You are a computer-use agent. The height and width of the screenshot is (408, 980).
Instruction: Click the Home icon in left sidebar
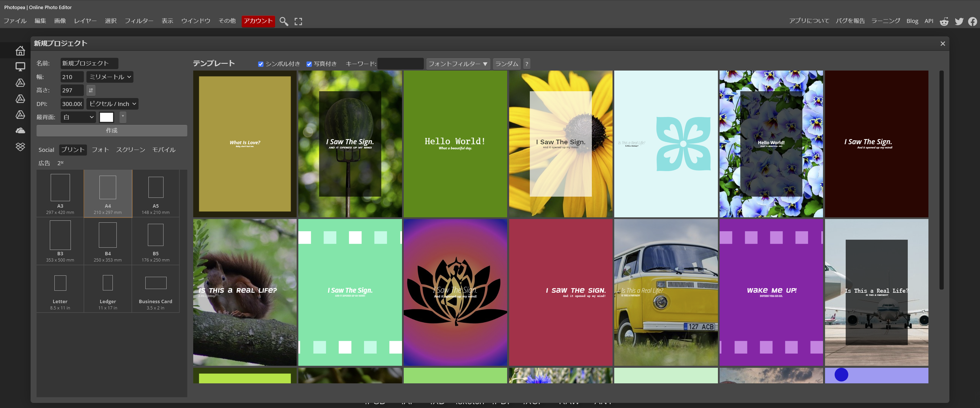20,51
